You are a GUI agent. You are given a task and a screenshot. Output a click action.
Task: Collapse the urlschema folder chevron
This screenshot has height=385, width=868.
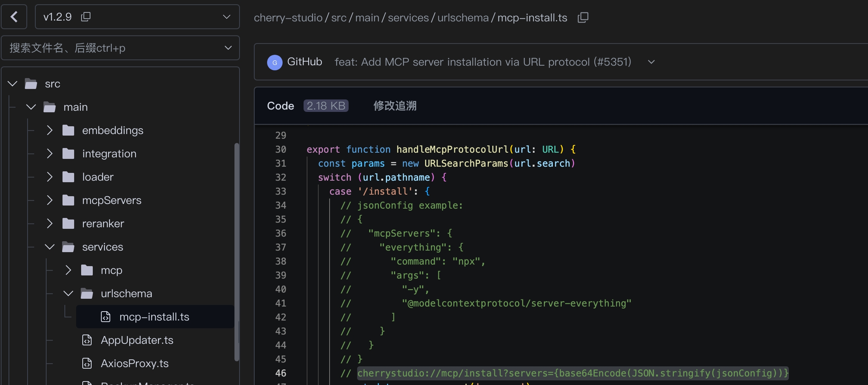click(x=68, y=293)
